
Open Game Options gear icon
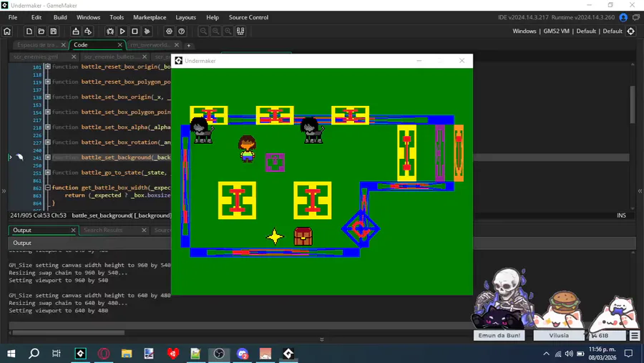coord(169,32)
